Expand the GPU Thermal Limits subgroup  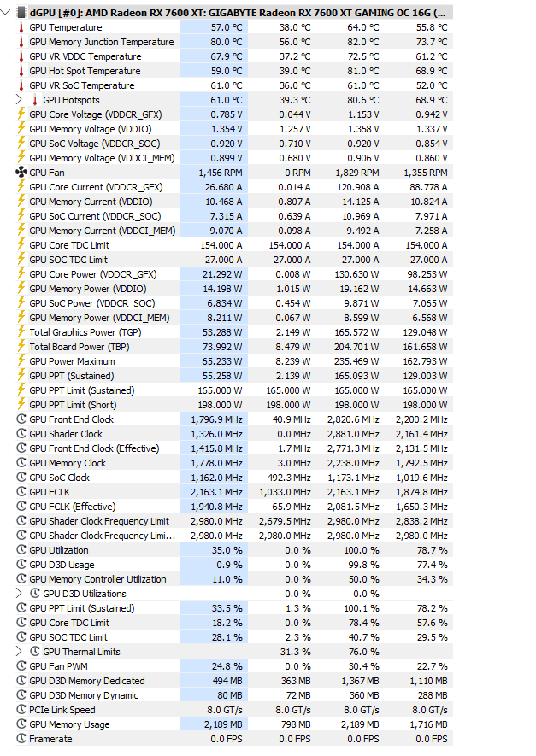pos(19,652)
